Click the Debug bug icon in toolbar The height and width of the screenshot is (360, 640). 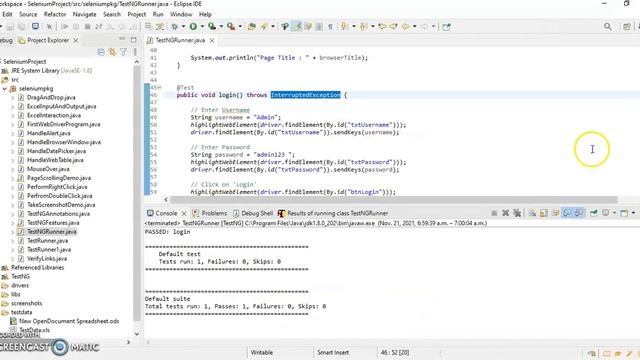[174, 27]
